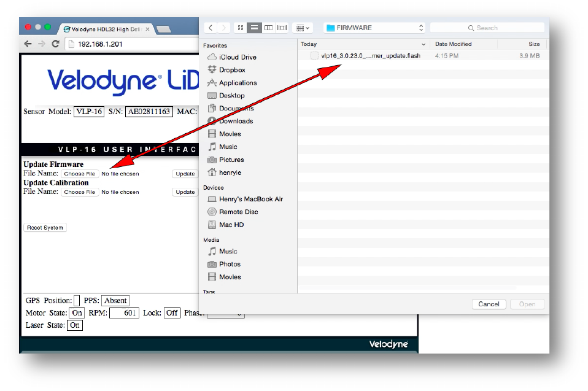Click the Open button in file dialog
This screenshot has height=391, width=588.
pyautogui.click(x=527, y=304)
